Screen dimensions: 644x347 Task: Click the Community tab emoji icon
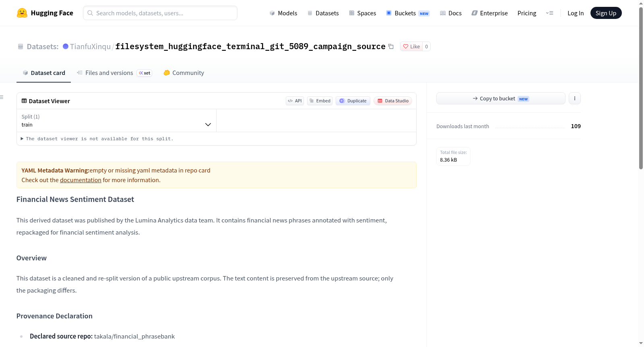tap(167, 73)
